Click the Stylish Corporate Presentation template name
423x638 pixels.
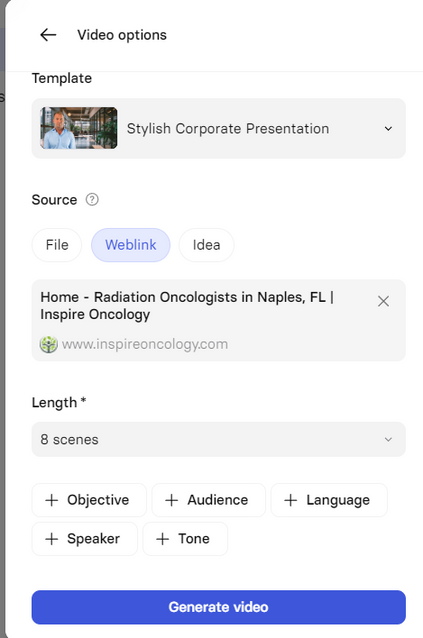[228, 129]
